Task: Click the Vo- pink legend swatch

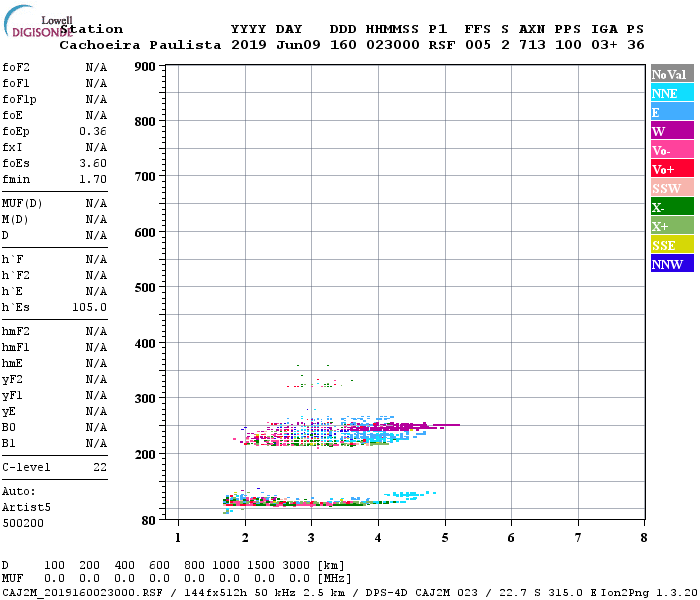Action: 672,150
